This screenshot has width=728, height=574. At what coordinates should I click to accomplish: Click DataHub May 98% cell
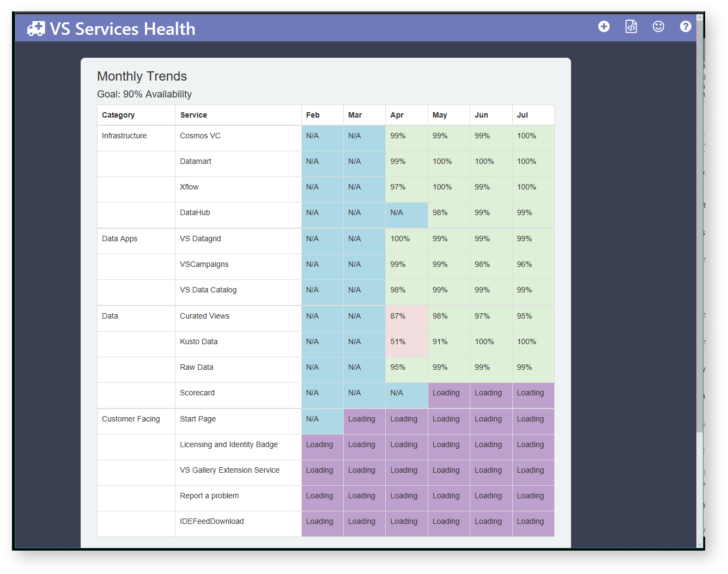tap(449, 215)
